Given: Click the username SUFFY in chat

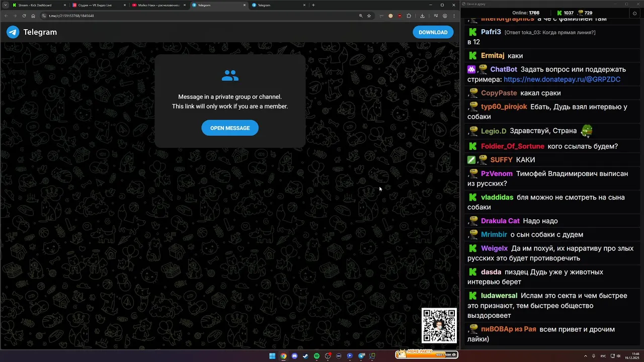Looking at the screenshot, I should point(501,160).
